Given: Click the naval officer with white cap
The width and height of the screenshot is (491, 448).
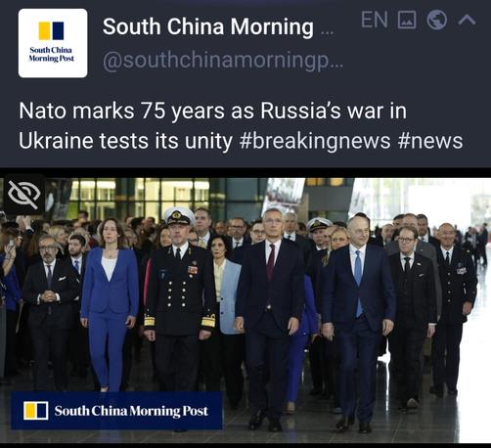Looking at the screenshot, I should [180, 300].
